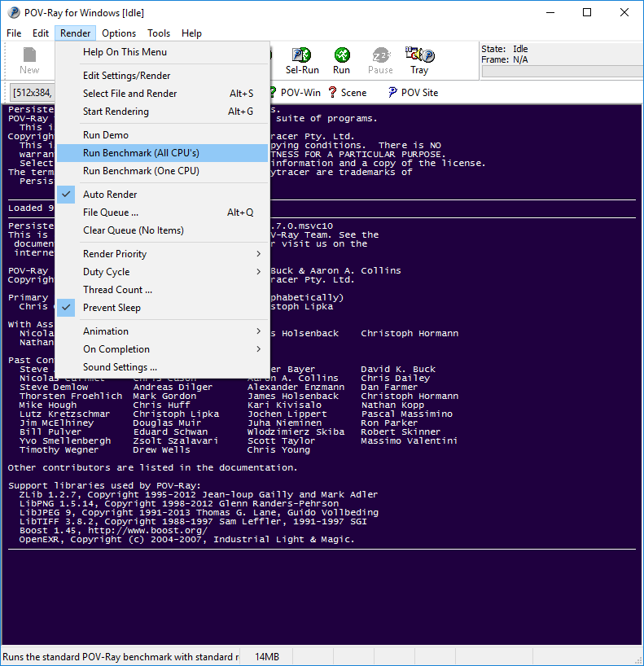The image size is (644, 666).
Task: Click the 14MB memory status bar entry
Action: tap(267, 657)
